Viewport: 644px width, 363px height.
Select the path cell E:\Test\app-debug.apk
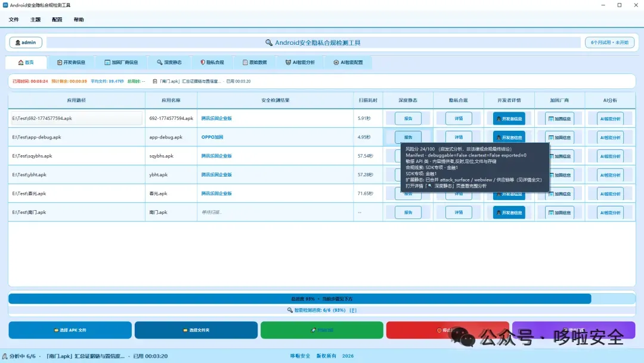[x=76, y=137]
